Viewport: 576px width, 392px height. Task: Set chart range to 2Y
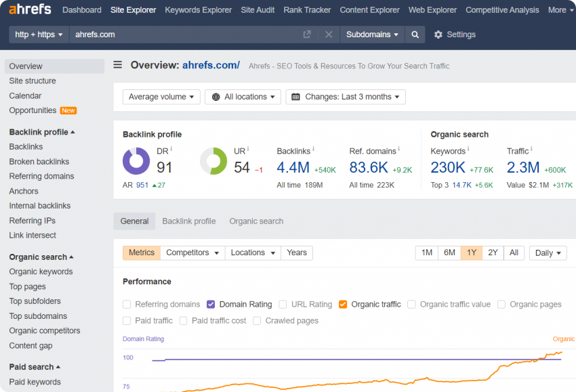tap(493, 253)
